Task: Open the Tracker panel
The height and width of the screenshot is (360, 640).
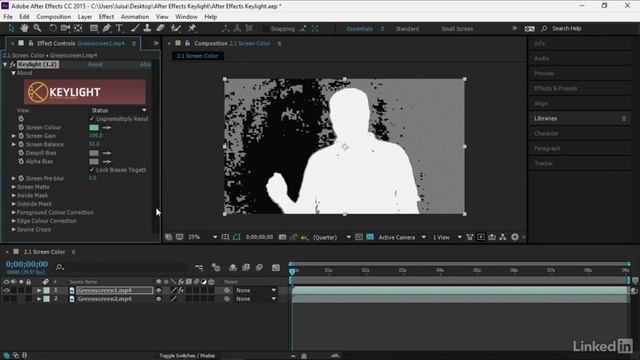Action: tap(543, 163)
